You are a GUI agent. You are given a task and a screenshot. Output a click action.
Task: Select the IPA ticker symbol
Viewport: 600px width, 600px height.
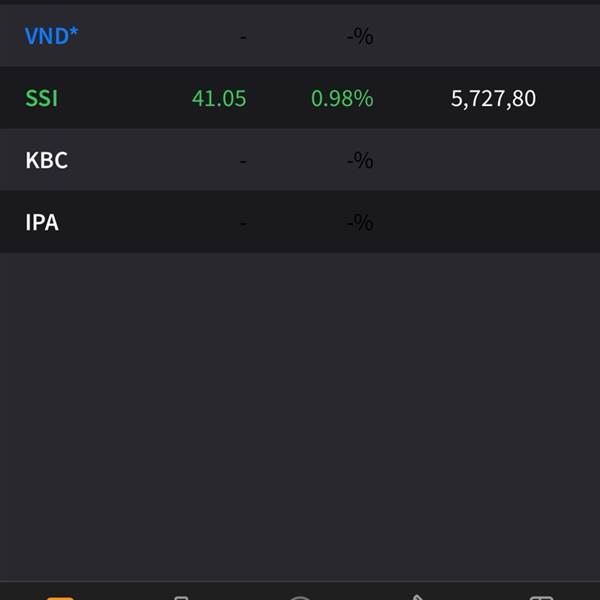tap(42, 222)
